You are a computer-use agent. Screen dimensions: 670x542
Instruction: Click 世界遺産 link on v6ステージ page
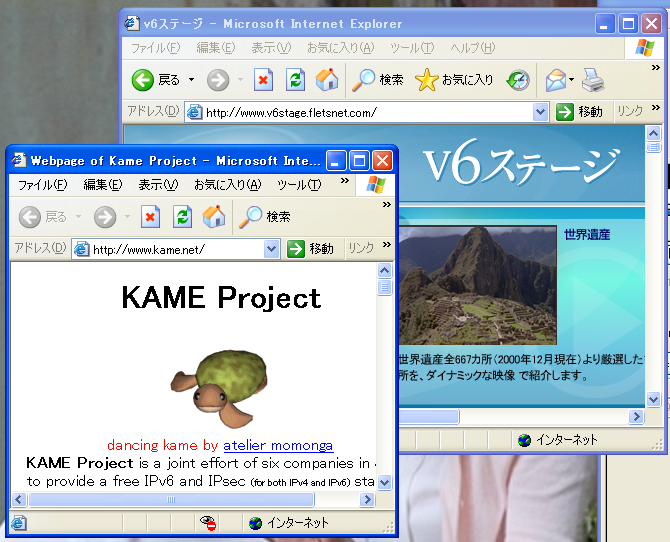click(587, 235)
